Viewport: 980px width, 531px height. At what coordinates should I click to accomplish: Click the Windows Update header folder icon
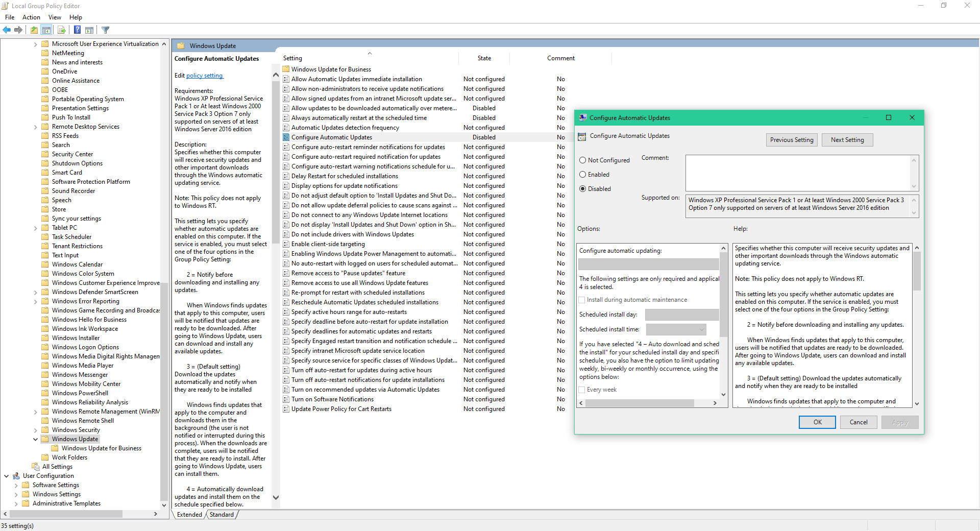coord(181,46)
